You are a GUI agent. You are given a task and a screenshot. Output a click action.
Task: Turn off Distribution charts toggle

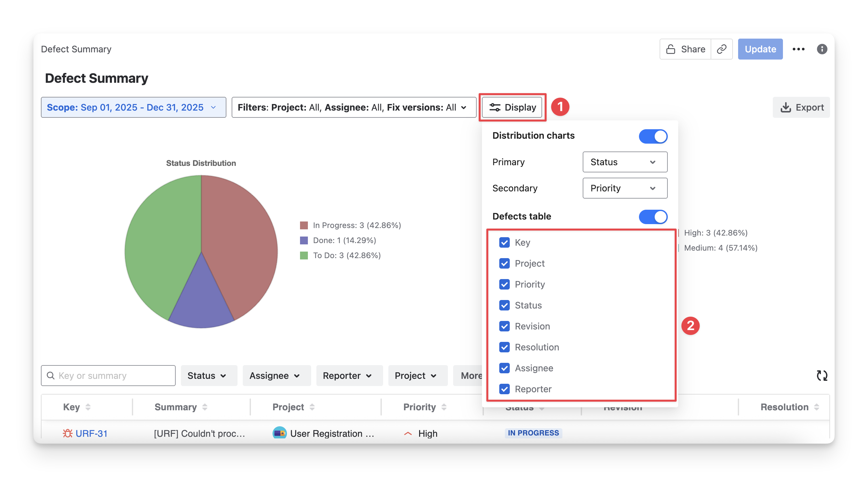tap(653, 136)
